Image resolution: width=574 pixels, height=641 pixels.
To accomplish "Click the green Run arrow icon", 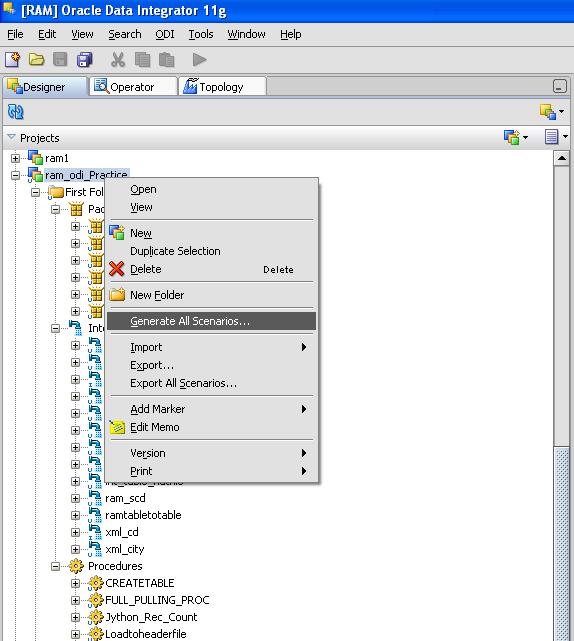I will [x=199, y=60].
